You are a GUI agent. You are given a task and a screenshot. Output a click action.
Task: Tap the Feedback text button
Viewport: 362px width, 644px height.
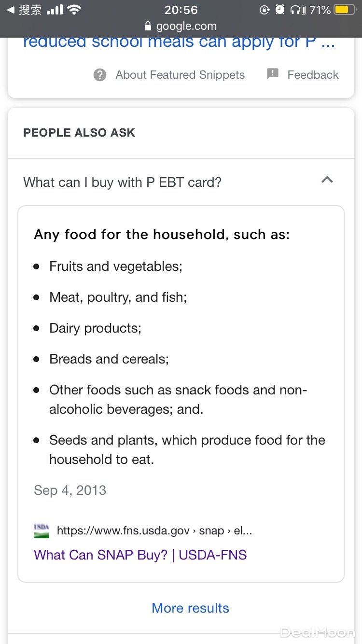[x=313, y=75]
